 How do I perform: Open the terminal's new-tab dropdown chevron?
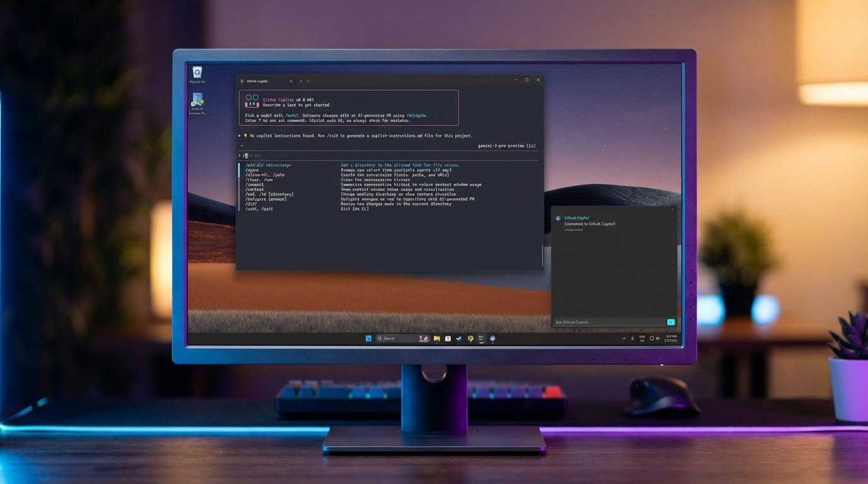(x=308, y=81)
